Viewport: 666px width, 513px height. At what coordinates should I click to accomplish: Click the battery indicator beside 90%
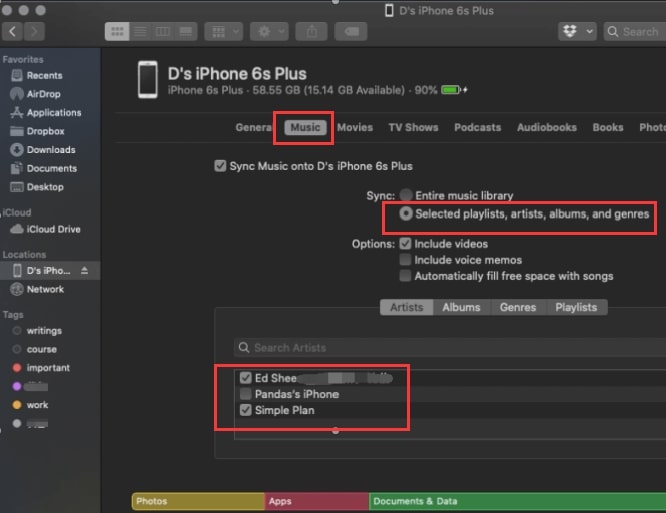[x=454, y=90]
